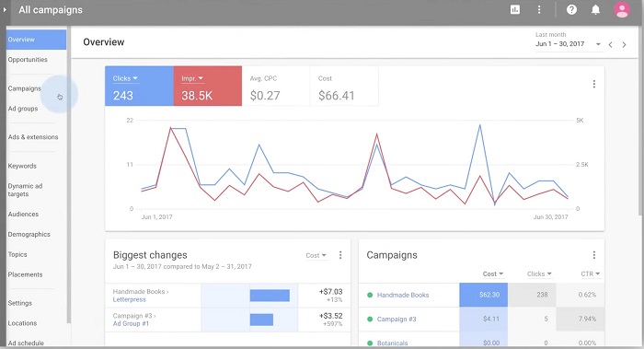Click the Botanicals green status dot

tap(370, 343)
